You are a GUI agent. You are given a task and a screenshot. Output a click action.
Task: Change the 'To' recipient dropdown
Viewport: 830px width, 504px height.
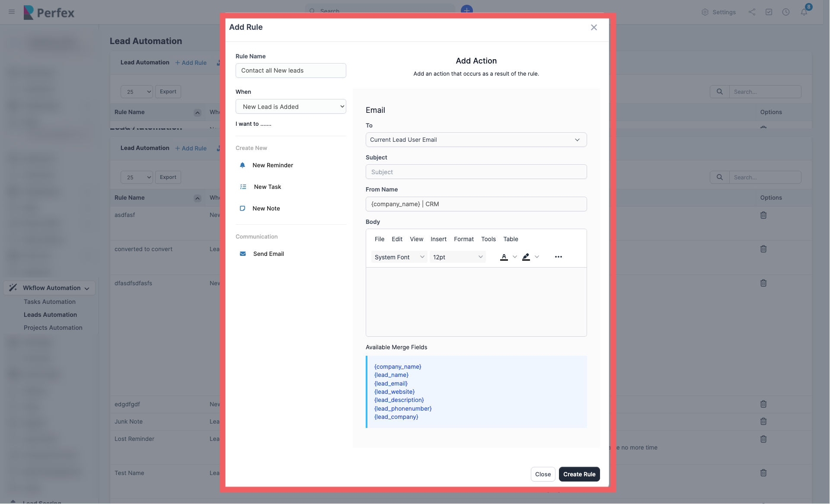pos(476,140)
